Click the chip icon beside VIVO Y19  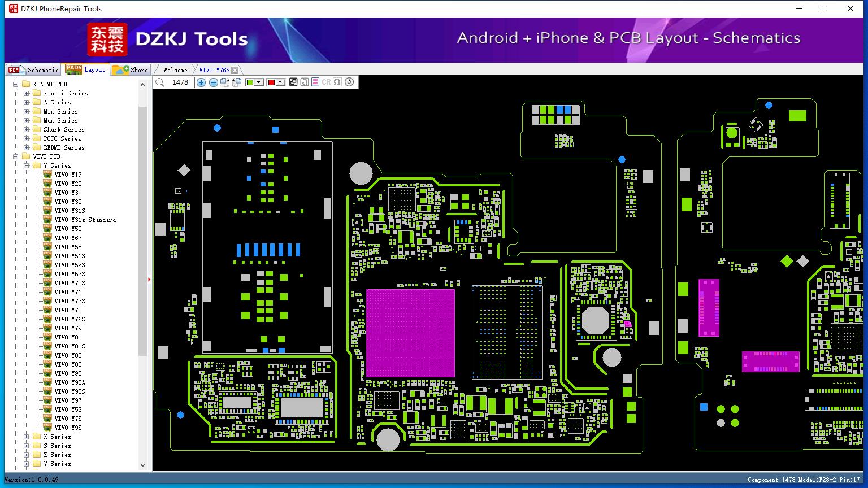pos(47,175)
